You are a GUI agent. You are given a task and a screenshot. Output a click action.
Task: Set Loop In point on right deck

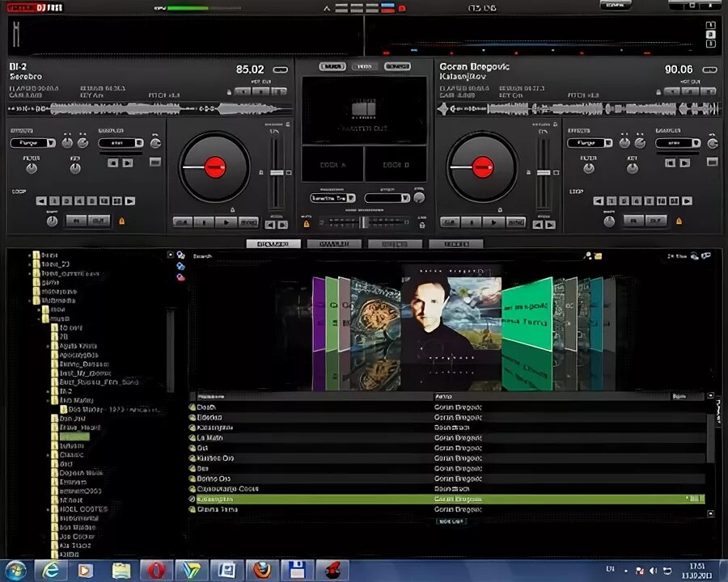(633, 221)
